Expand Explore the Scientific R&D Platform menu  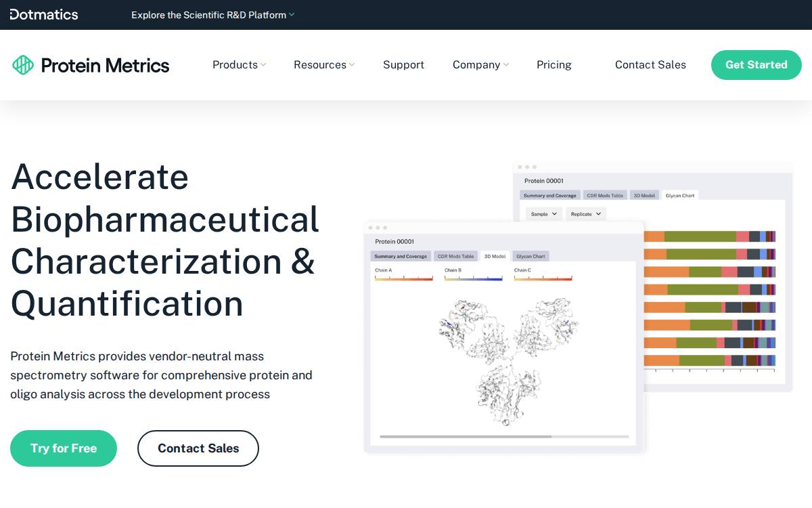(212, 15)
